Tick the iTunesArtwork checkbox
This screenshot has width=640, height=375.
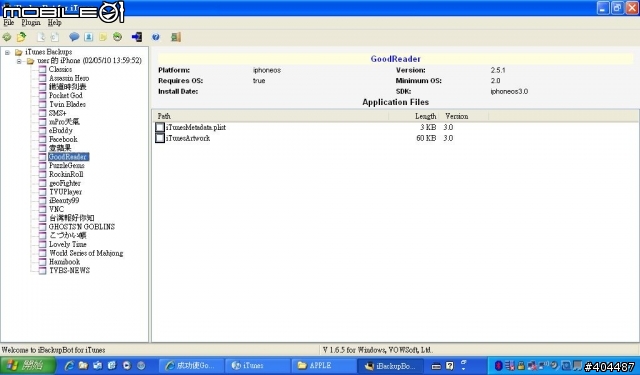pyautogui.click(x=160, y=138)
